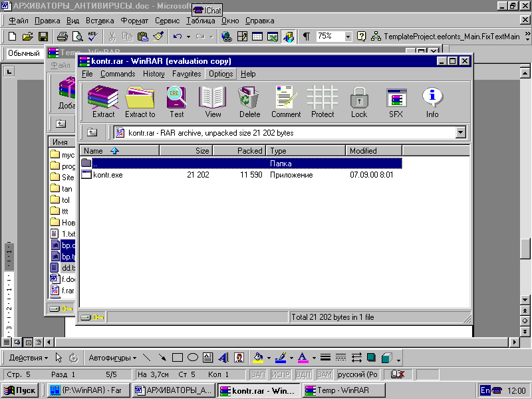Open the zoom 75% dropdown
This screenshot has height=399, width=532.
(348, 37)
